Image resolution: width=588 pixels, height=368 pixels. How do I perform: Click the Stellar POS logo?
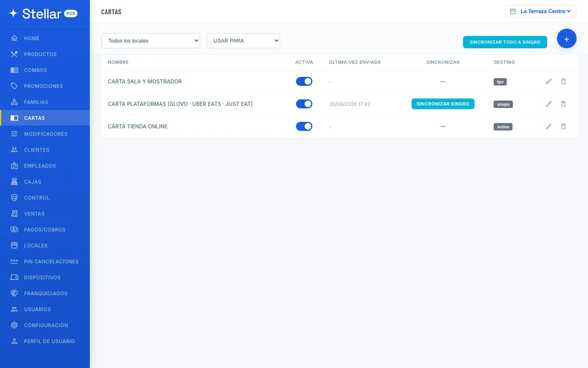(x=43, y=13)
